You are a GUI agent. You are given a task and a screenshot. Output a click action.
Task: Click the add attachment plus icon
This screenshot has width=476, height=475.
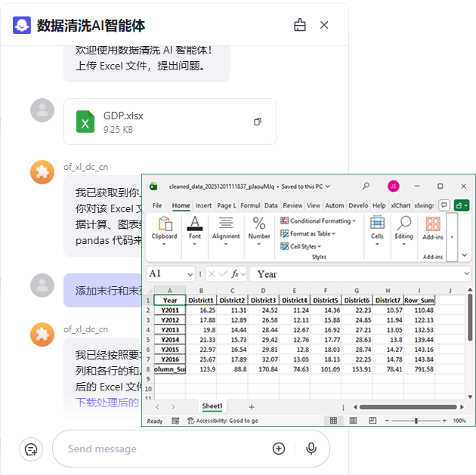click(x=279, y=449)
